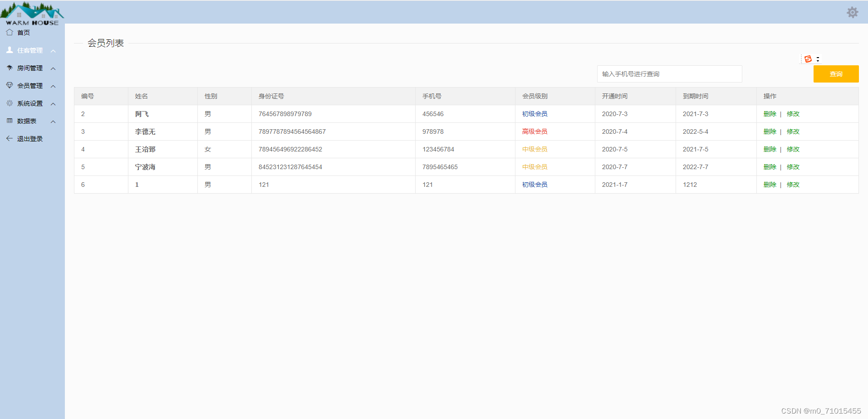Screen dimensions: 868x419
Task: Expand the 系统设置 chevron
Action: click(53, 104)
